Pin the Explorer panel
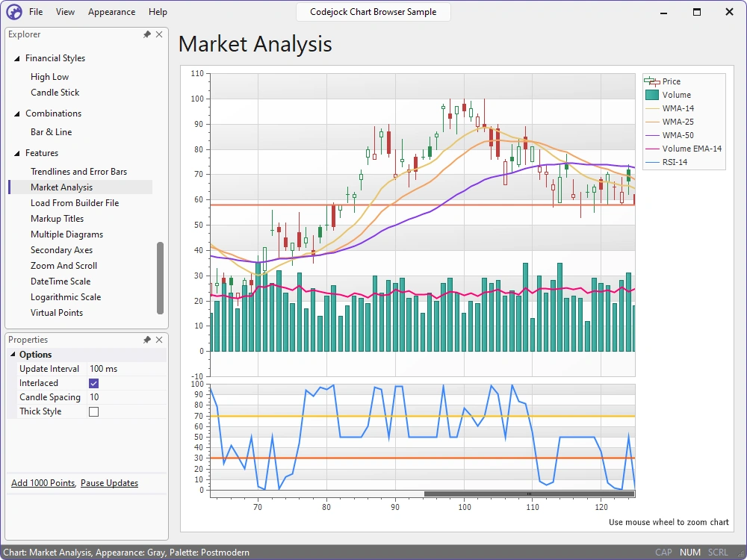 click(146, 34)
